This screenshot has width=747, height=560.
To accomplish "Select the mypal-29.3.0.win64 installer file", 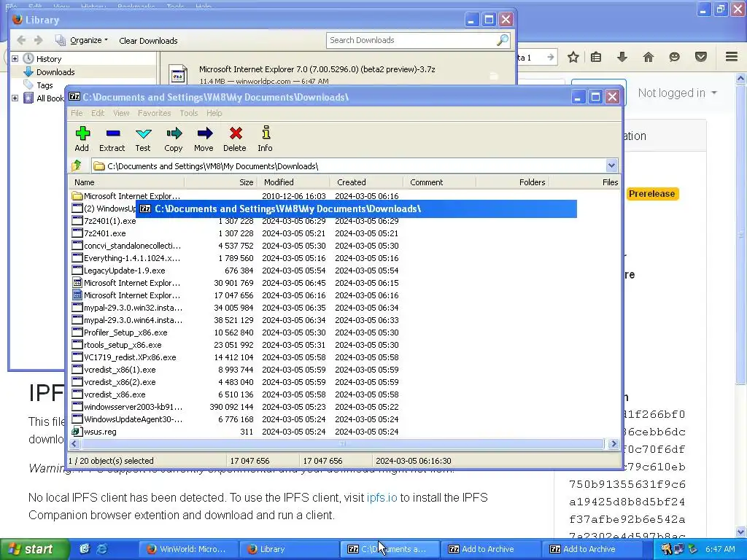I will tap(133, 320).
